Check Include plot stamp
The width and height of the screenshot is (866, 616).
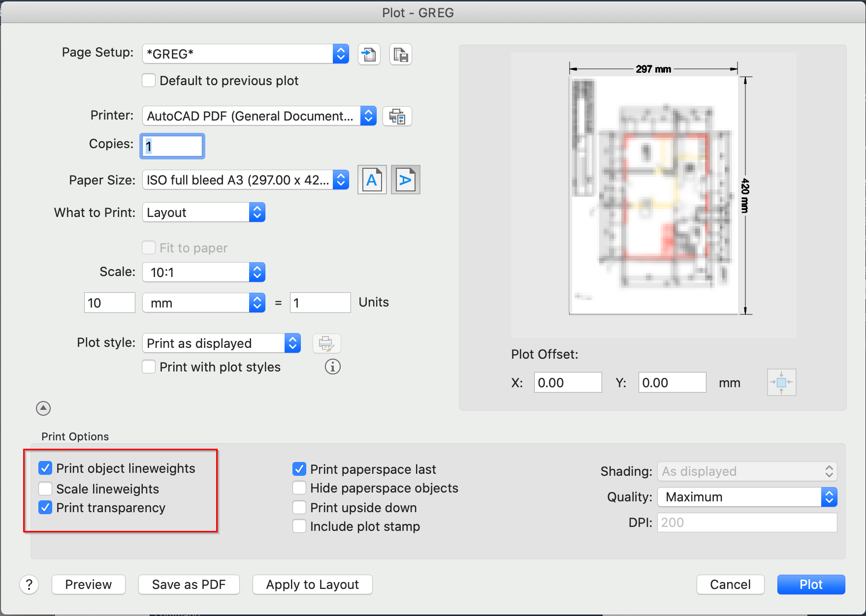299,526
